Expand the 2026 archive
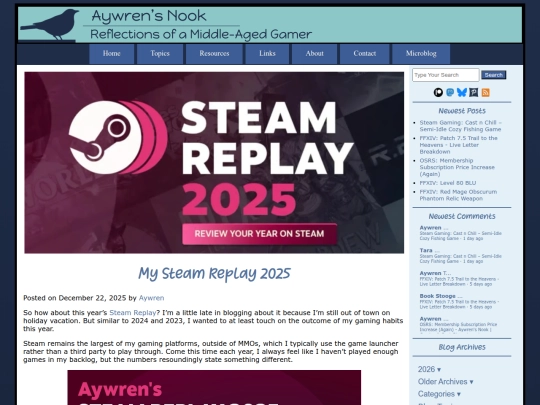Viewport: 540px width, 405px height. 429,369
